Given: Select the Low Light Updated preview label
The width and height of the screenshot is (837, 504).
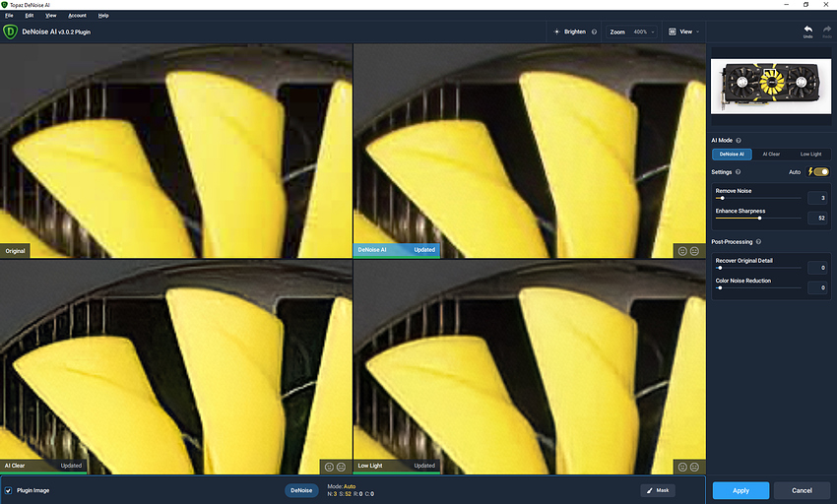Looking at the screenshot, I should (x=397, y=466).
